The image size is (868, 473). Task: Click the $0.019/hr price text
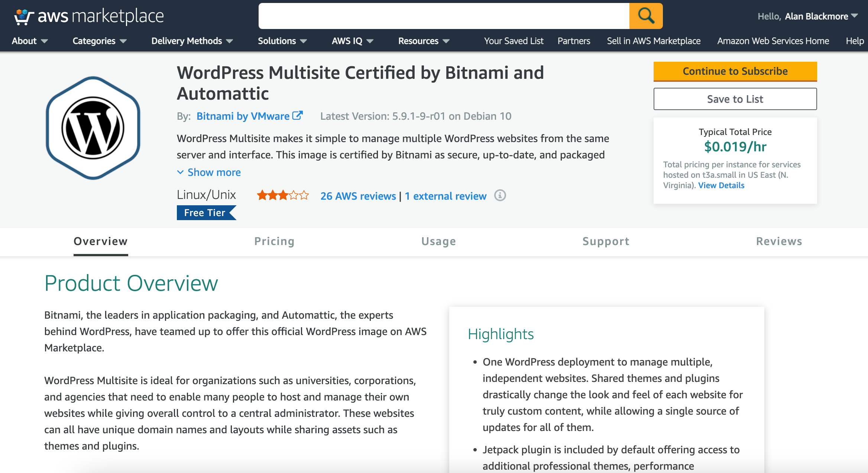click(735, 147)
